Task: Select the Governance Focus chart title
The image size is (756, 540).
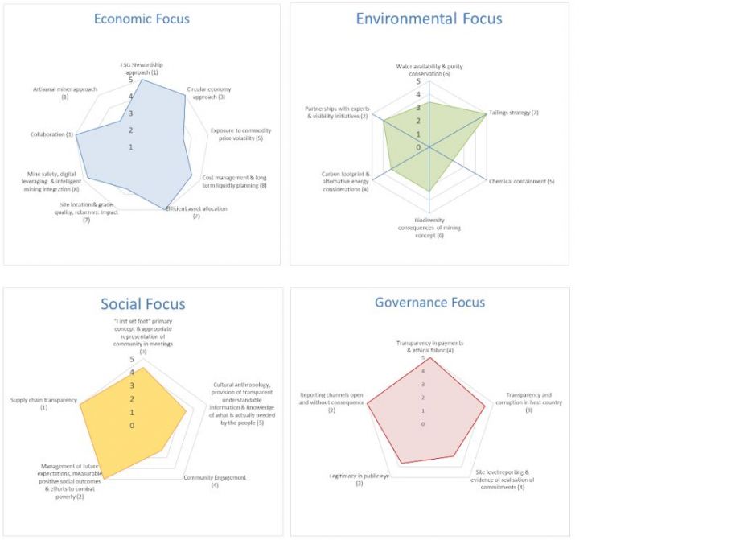Action: coord(429,303)
